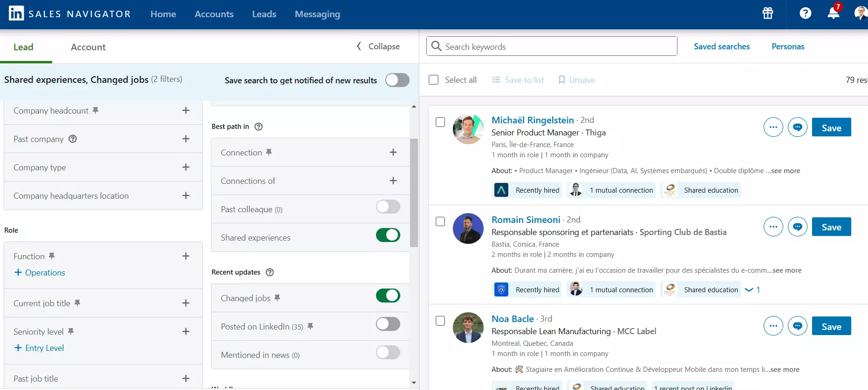Click the pin icon beside Current job title

click(77, 303)
